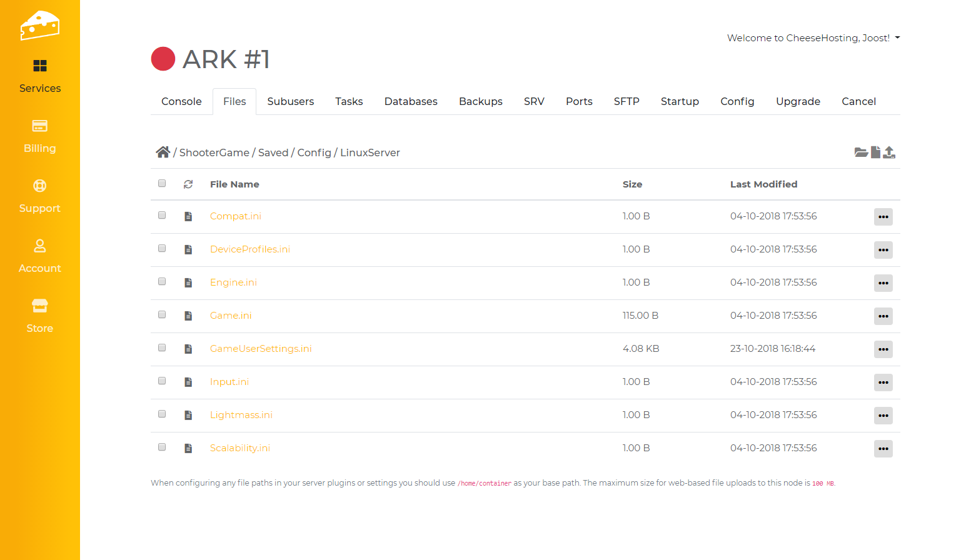The image size is (971, 560).
Task: Click the CheeseHosting cheese logo
Action: (40, 26)
